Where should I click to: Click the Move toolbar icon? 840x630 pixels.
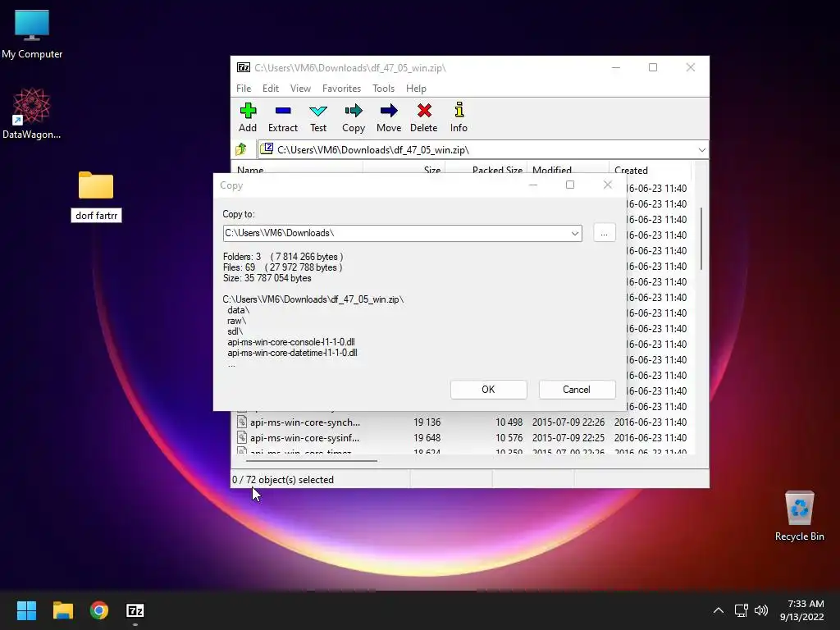pyautogui.click(x=389, y=117)
